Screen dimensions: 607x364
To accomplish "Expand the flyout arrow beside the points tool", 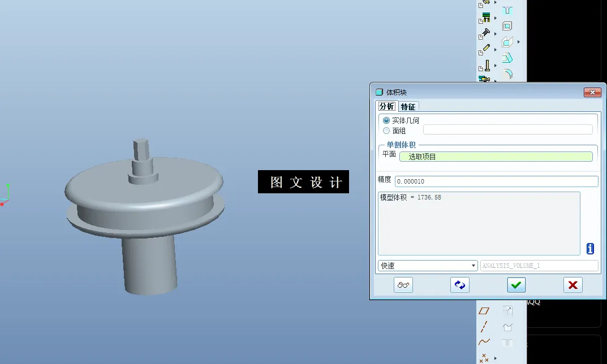I will [495, 358].
